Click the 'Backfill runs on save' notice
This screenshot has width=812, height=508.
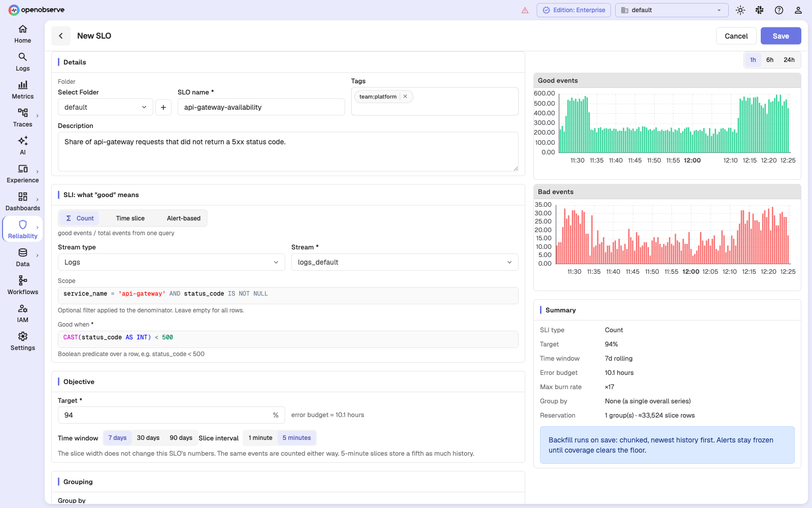point(667,445)
